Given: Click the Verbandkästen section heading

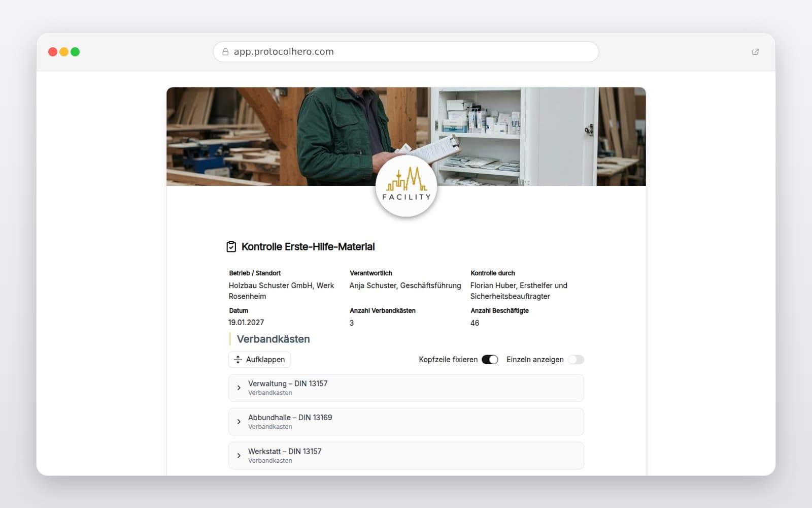Looking at the screenshot, I should click(273, 339).
